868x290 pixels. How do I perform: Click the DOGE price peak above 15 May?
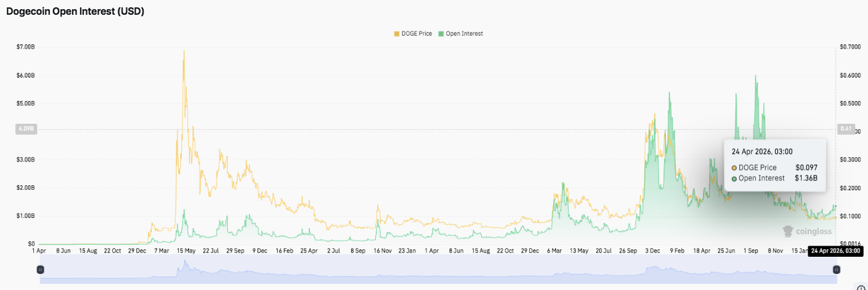click(184, 51)
